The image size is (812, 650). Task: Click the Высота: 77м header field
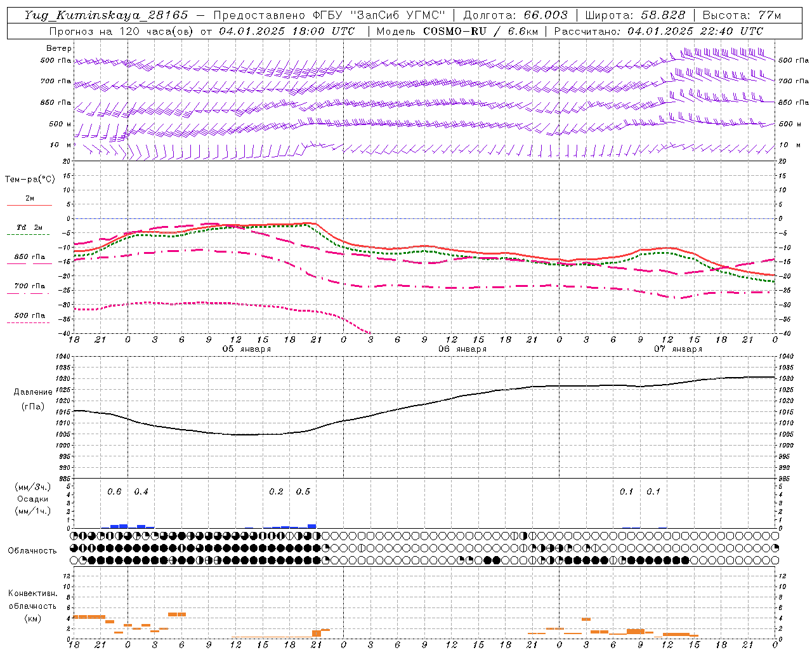(742, 15)
